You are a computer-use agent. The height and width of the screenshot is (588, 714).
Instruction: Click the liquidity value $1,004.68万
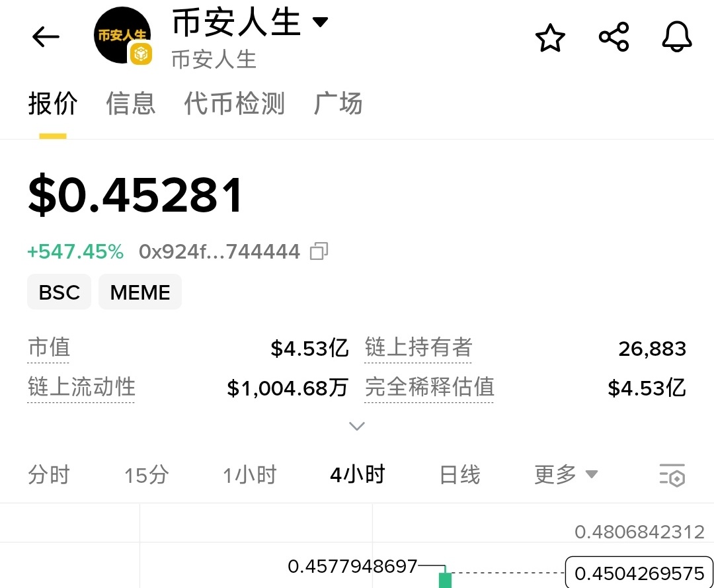[x=288, y=388]
